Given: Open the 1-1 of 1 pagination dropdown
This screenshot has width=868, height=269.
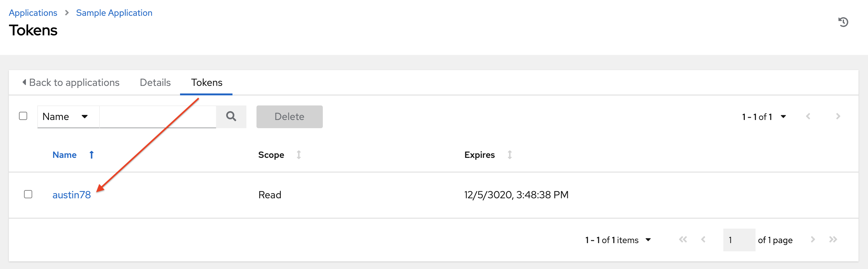Looking at the screenshot, I should click(784, 117).
